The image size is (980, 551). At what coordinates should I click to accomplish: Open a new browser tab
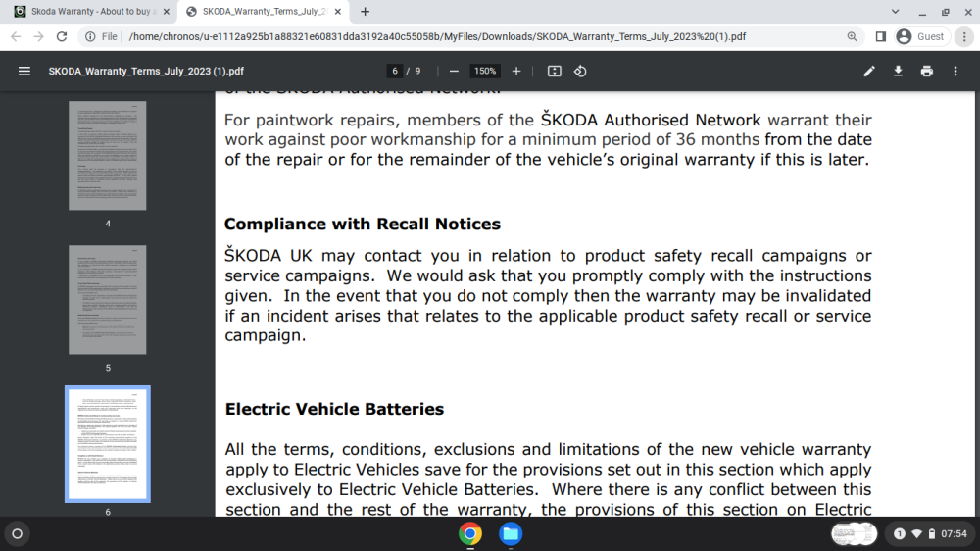pyautogui.click(x=365, y=11)
